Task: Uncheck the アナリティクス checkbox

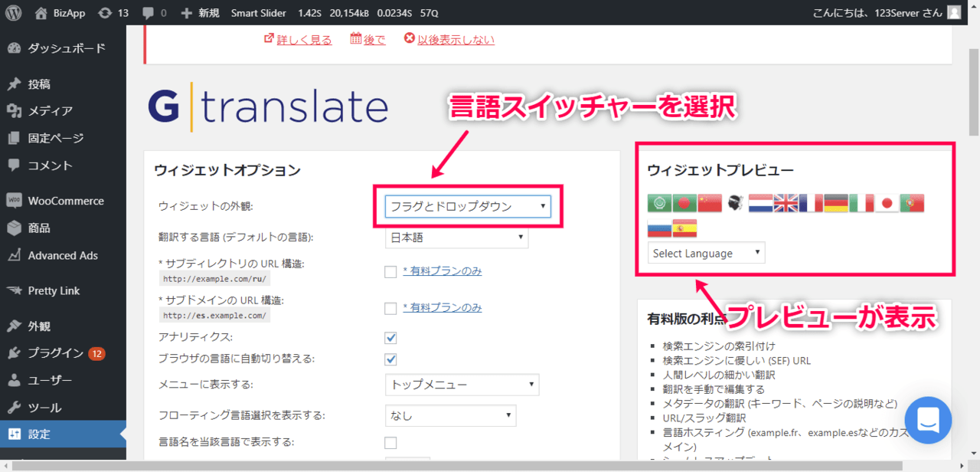Action: (x=390, y=337)
